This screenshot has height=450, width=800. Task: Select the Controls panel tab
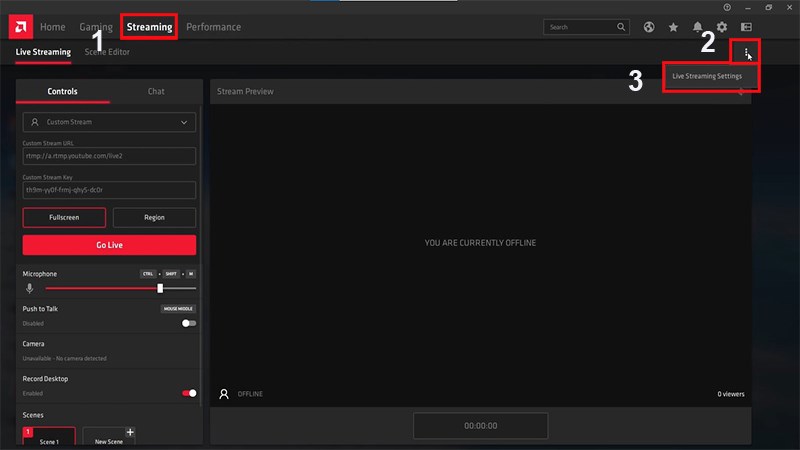click(x=62, y=91)
